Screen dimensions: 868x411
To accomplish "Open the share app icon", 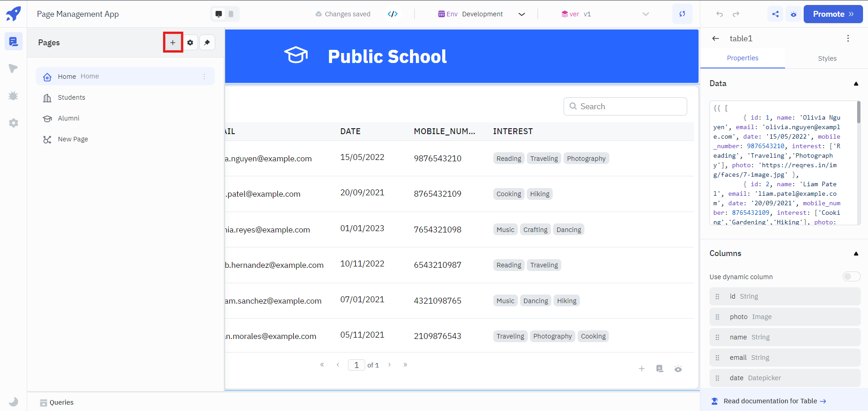I will coord(776,14).
